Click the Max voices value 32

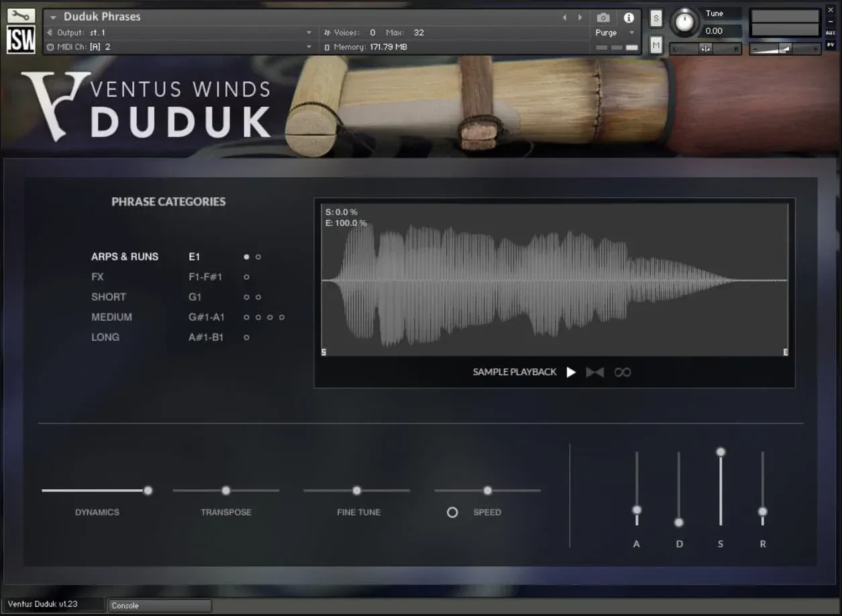click(419, 32)
